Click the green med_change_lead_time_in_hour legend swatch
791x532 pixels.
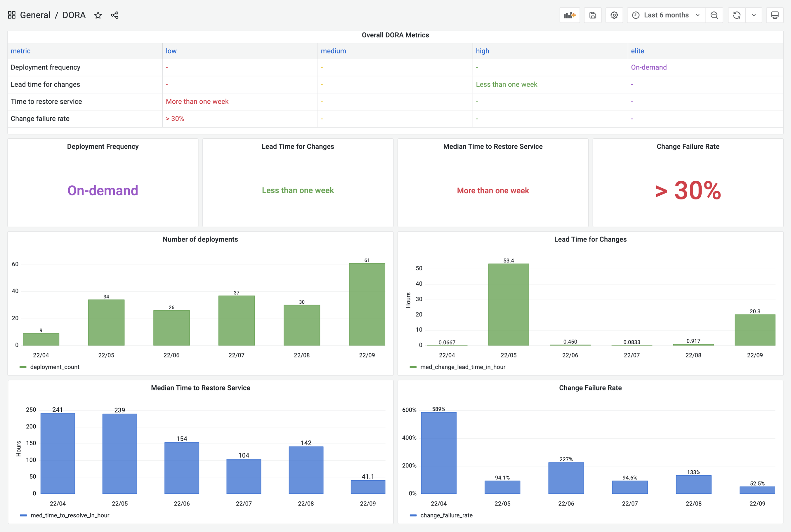413,367
